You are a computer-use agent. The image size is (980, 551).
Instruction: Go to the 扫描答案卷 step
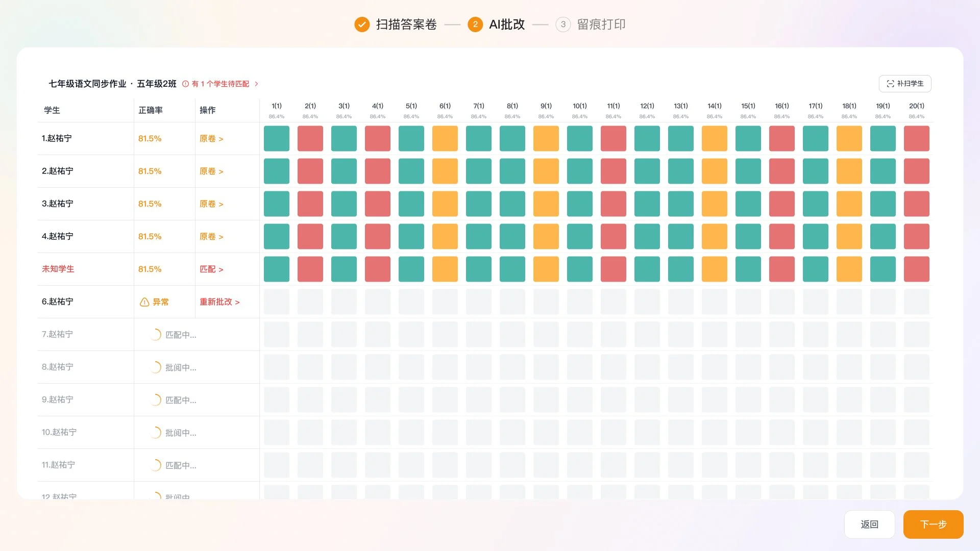[x=406, y=24]
